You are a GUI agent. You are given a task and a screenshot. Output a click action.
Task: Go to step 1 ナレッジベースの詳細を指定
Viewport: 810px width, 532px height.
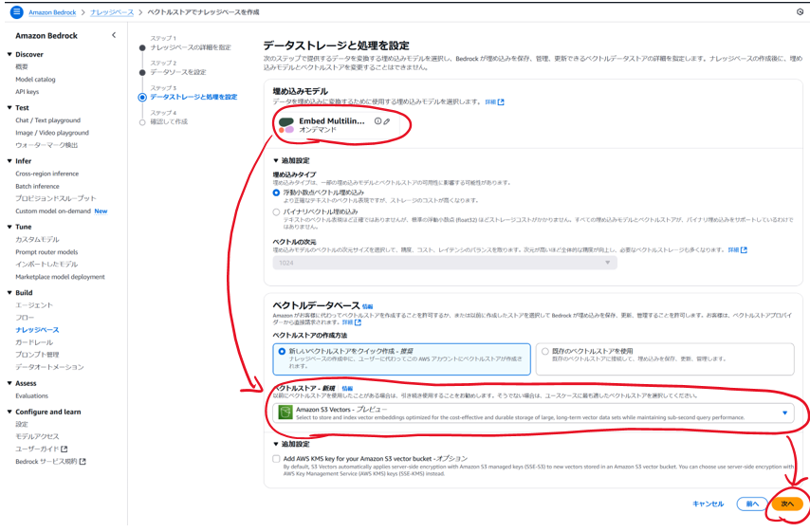coord(191,47)
